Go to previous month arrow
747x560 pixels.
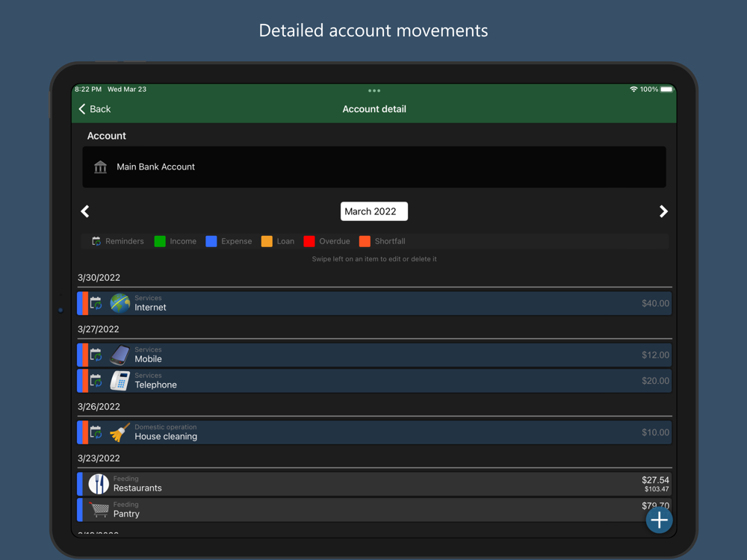(85, 211)
